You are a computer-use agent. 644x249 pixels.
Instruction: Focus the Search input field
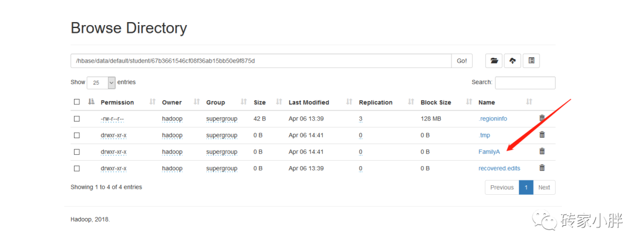click(525, 83)
